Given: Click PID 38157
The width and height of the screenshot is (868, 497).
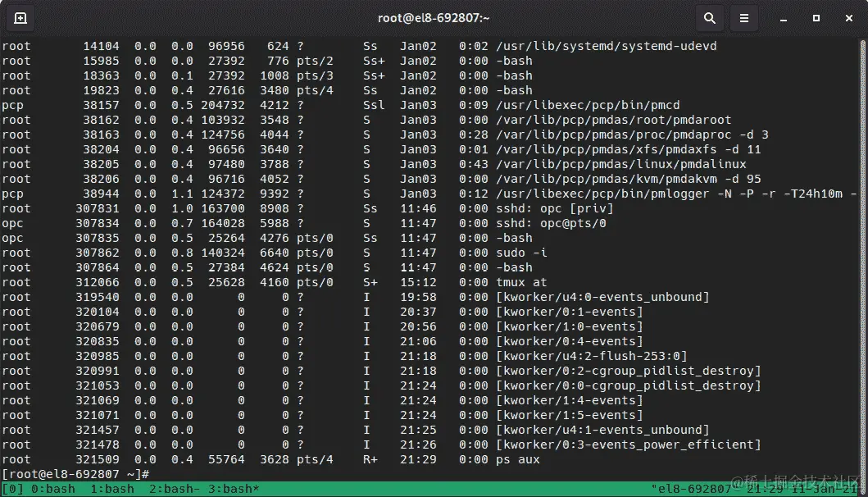Looking at the screenshot, I should pyautogui.click(x=101, y=105).
